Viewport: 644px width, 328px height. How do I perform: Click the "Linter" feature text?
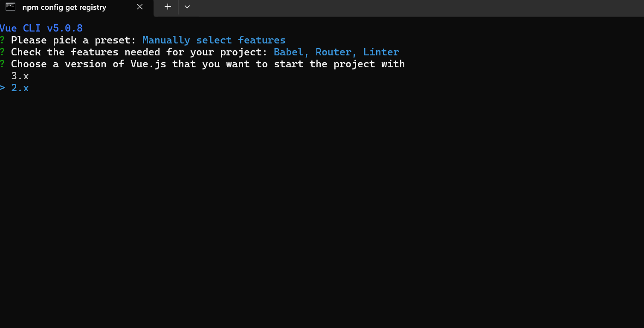pos(381,52)
